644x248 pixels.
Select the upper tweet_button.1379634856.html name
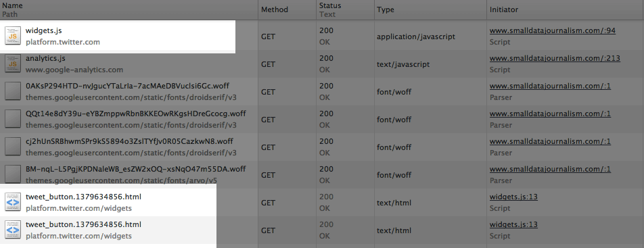(83, 197)
